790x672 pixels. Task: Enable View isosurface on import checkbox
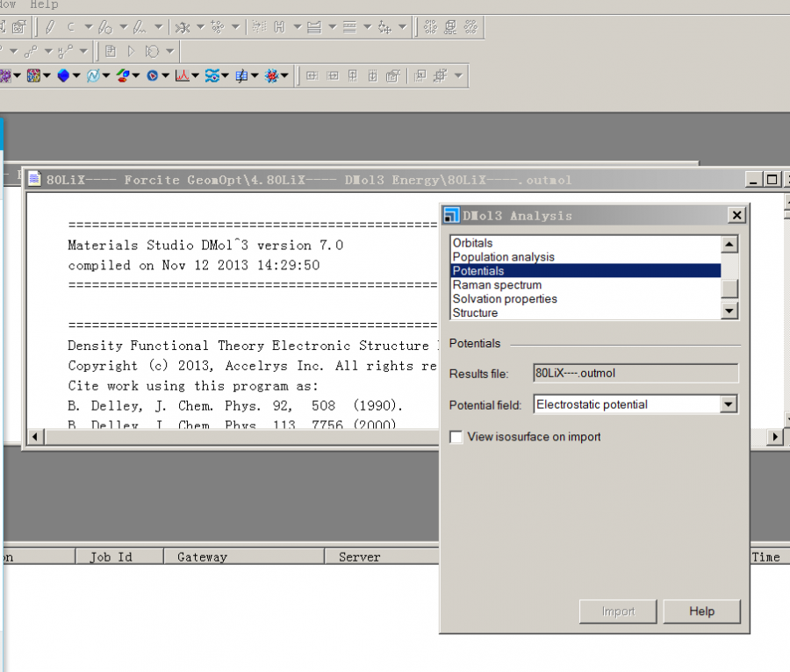pyautogui.click(x=456, y=436)
